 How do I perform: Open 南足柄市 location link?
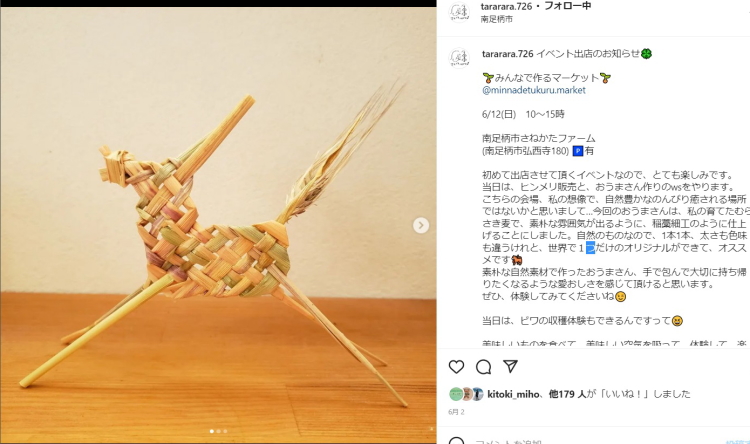496,19
